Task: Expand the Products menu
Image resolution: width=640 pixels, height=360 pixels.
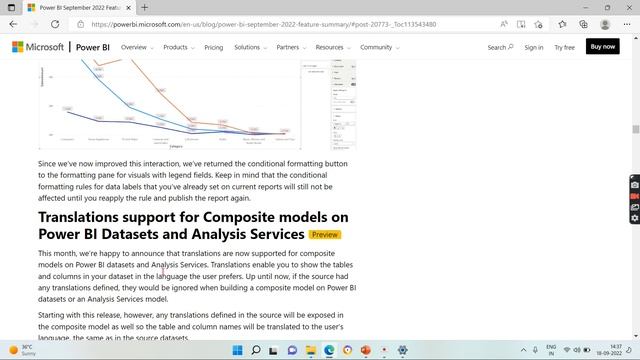Action: click(x=179, y=47)
